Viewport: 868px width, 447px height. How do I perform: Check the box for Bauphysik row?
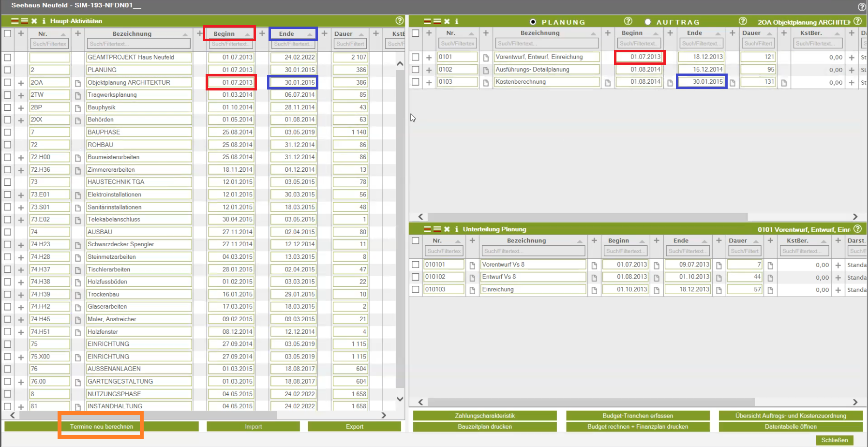pyautogui.click(x=8, y=107)
